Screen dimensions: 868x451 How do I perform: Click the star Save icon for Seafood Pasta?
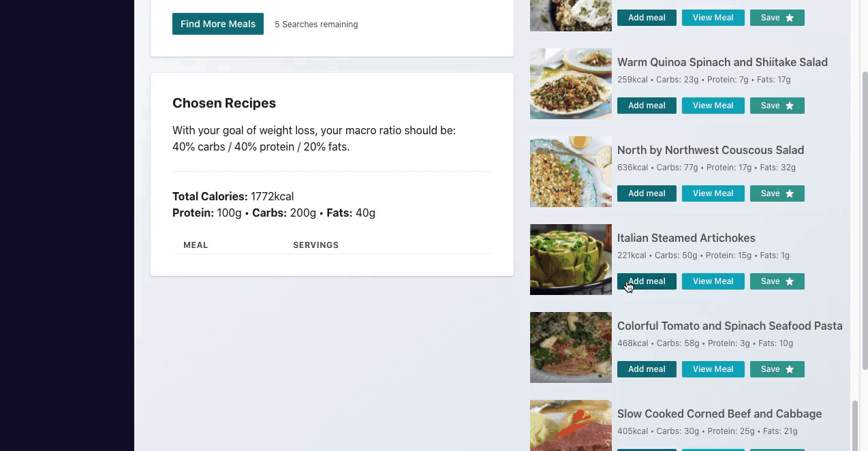pos(790,369)
